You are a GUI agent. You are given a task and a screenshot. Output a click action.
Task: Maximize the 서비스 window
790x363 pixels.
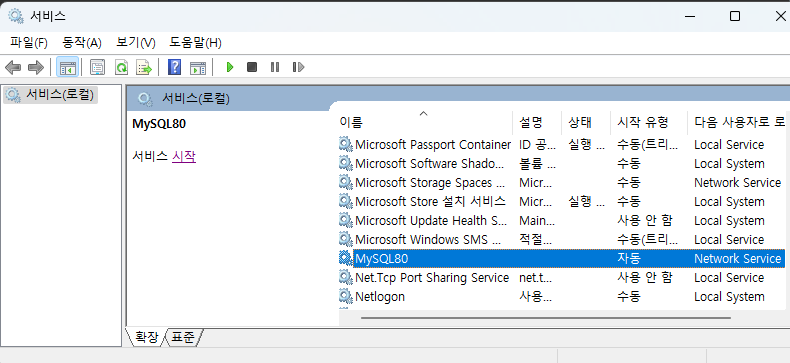click(x=735, y=16)
